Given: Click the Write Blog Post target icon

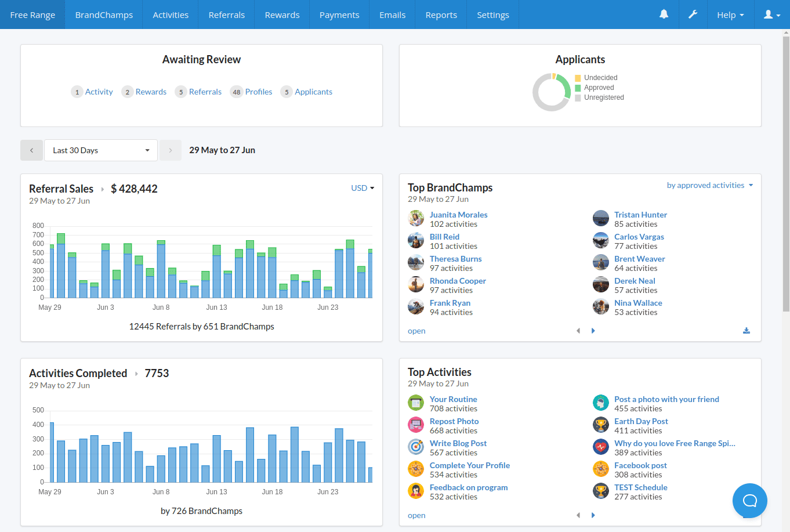Looking at the screenshot, I should [x=416, y=447].
